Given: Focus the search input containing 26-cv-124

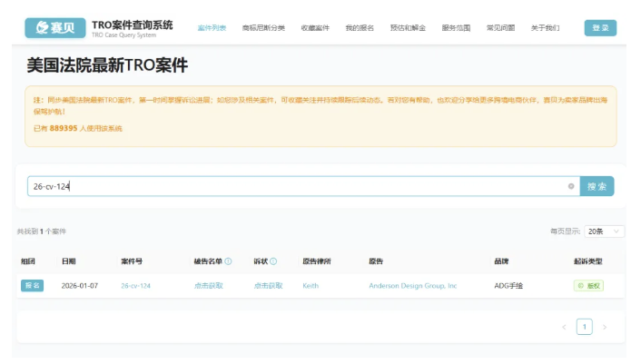Looking at the screenshot, I should (291, 186).
